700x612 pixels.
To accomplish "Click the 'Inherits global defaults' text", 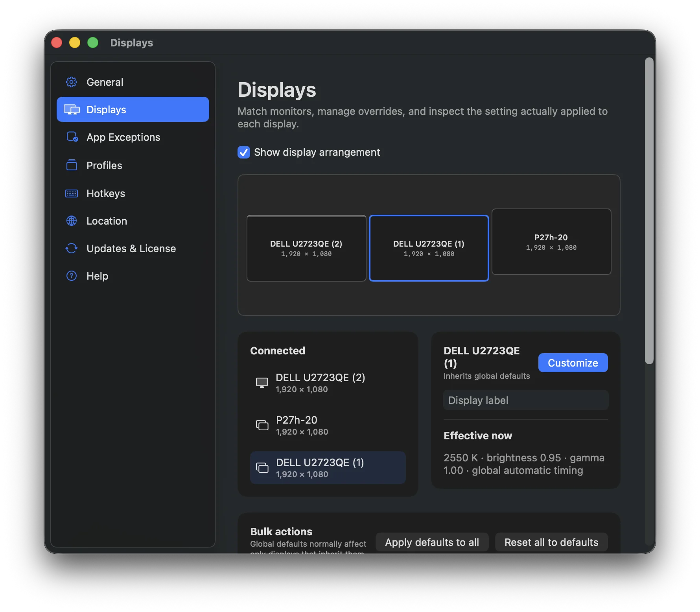I will tap(486, 376).
